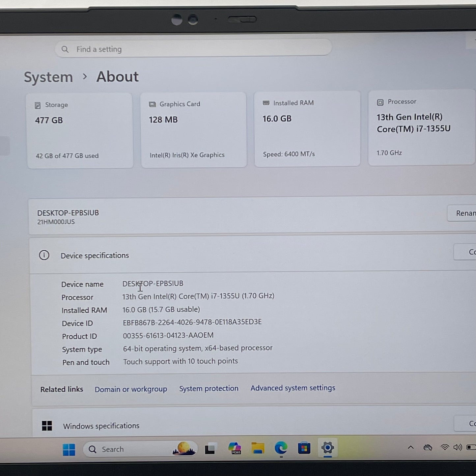Image resolution: width=476 pixels, height=476 pixels.
Task: Click Touch support with 10 touch points
Action: [x=181, y=361]
